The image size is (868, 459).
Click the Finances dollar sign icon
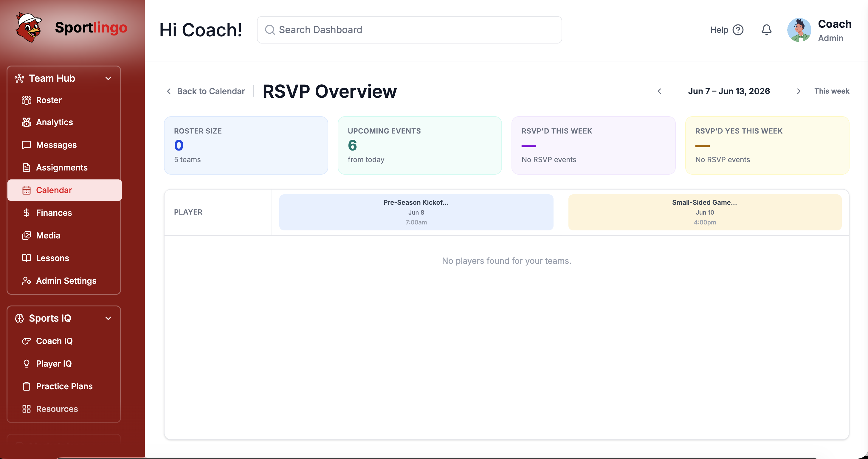click(x=26, y=213)
